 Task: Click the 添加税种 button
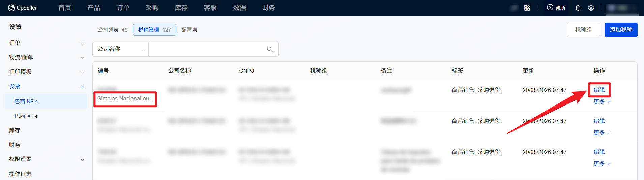coord(621,30)
